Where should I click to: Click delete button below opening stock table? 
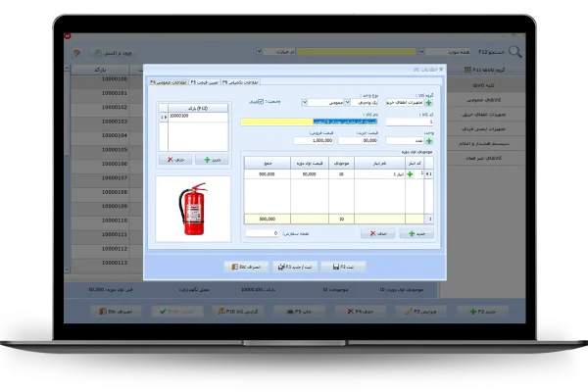coord(377,233)
